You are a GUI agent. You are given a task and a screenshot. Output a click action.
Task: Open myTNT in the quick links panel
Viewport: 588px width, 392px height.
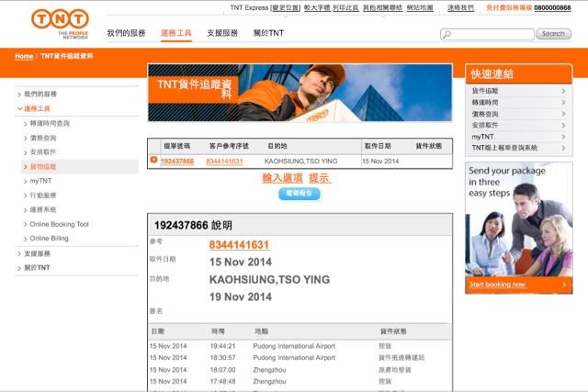point(482,137)
